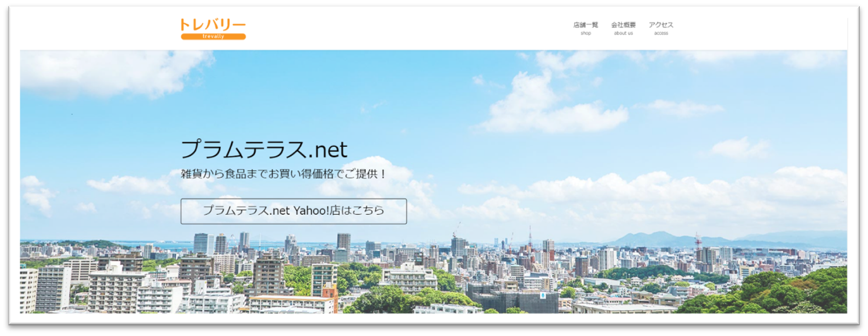Image resolution: width=868 pixels, height=336 pixels.
Task: Open the 店舗一覧 shop menu item
Action: [x=585, y=29]
